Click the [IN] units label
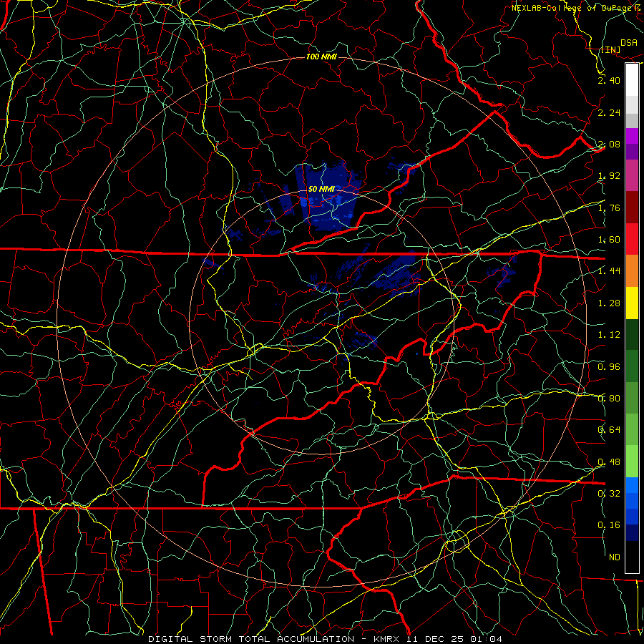 coord(610,49)
